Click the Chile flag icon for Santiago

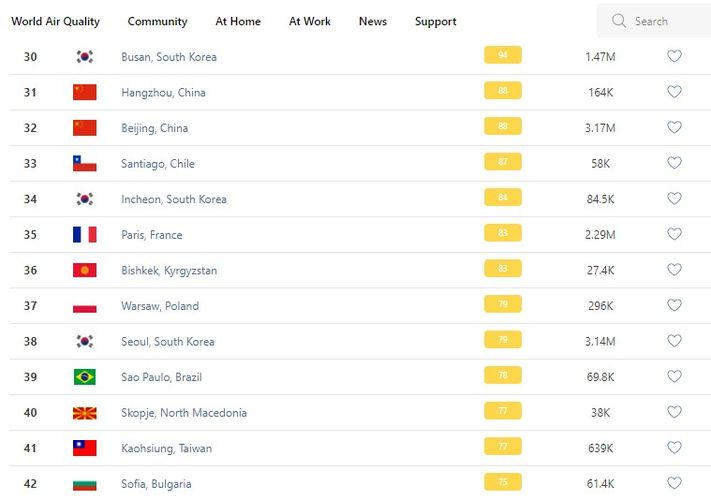point(85,164)
